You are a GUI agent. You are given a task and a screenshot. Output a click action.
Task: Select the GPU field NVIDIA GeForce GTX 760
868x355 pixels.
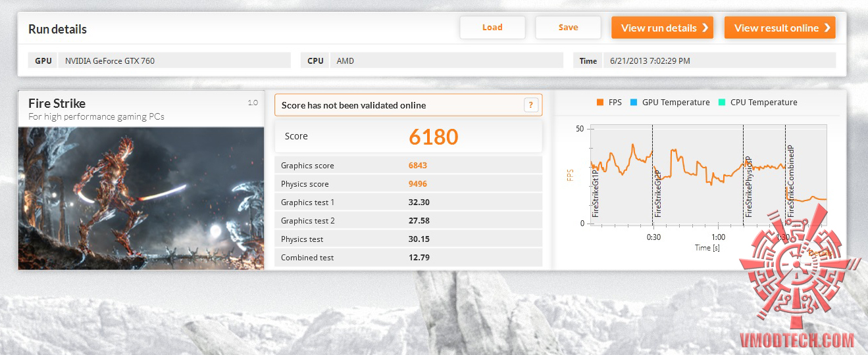click(x=174, y=60)
